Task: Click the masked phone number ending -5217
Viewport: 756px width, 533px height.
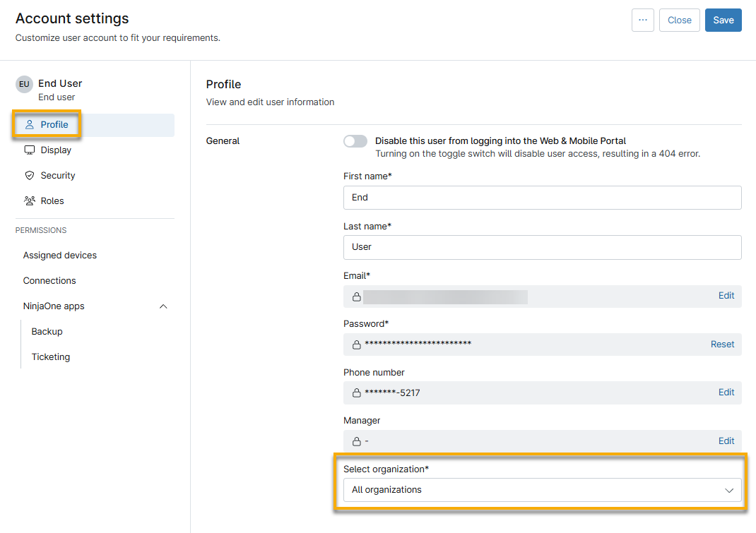Action: [392, 393]
